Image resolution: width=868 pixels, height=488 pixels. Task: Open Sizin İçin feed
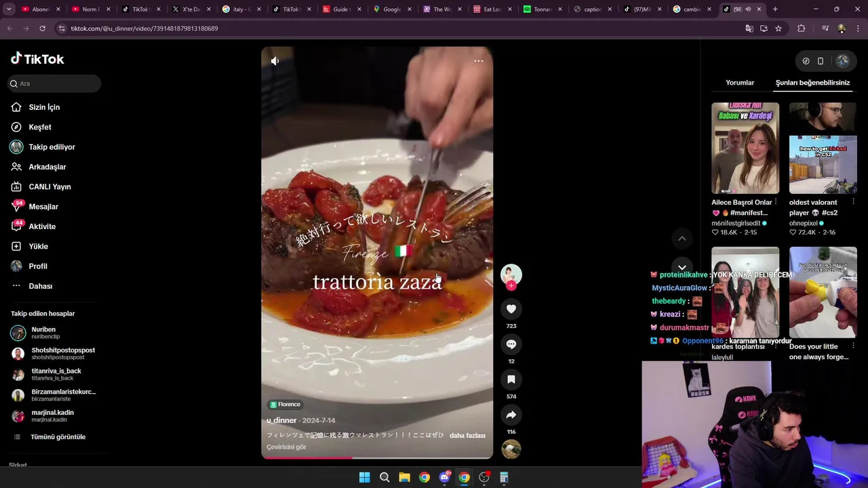[x=44, y=107]
